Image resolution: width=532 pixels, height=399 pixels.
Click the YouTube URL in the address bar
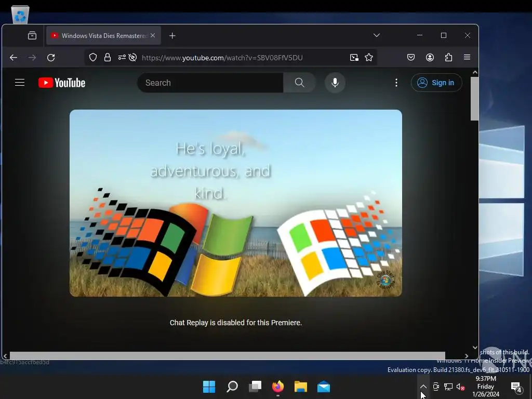222,58
